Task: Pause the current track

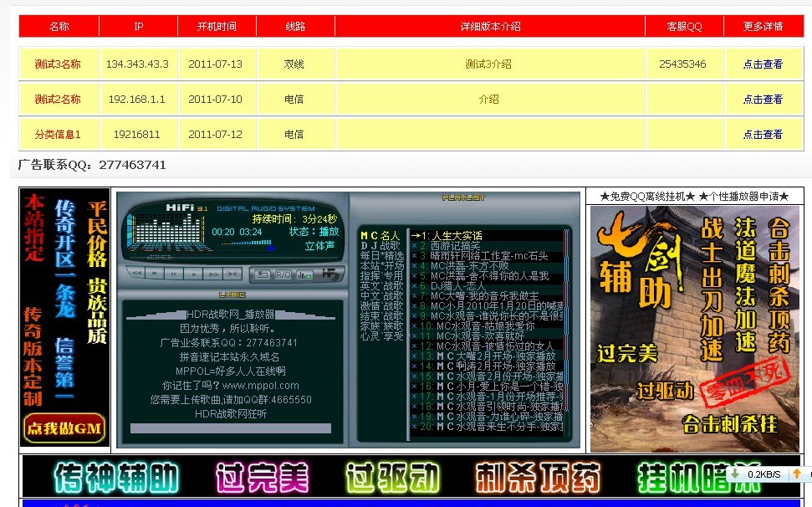Action: pos(173,274)
